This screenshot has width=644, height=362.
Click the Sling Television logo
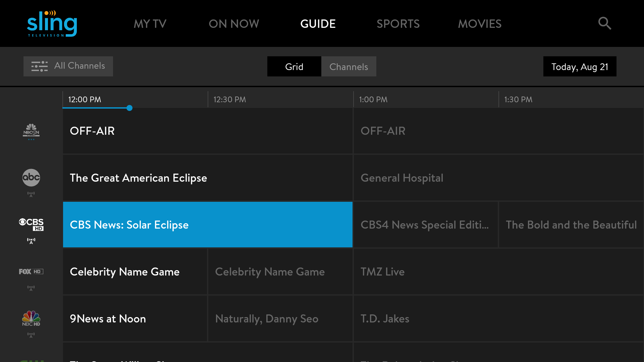52,23
